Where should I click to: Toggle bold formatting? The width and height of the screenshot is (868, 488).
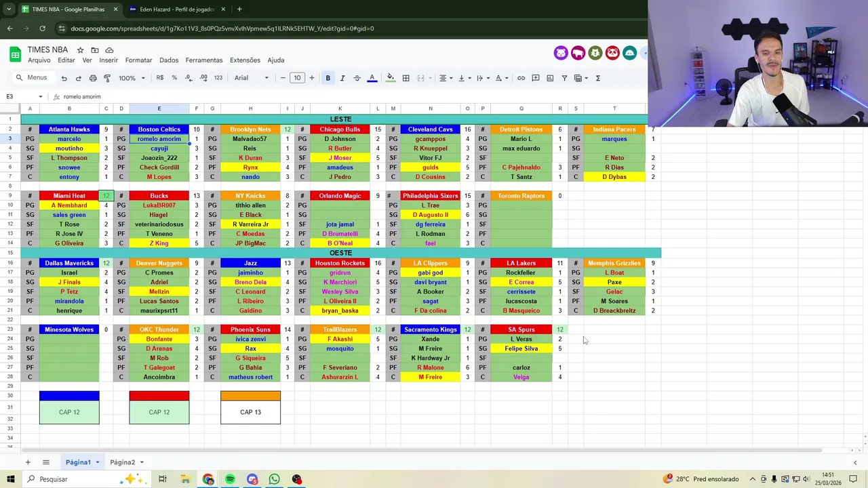(328, 78)
